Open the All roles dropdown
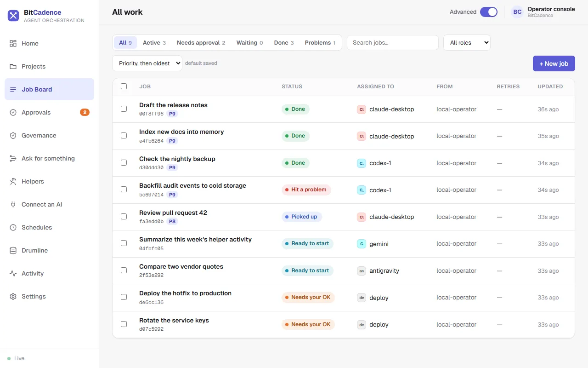588x368 pixels. point(467,42)
